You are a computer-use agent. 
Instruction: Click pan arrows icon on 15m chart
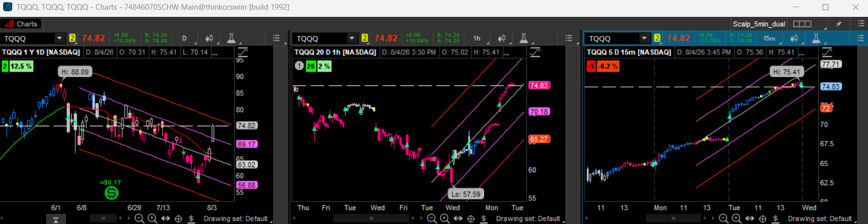[750, 219]
